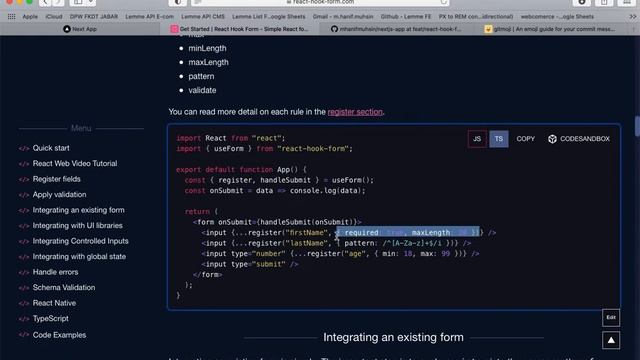Click the icon beside Integrating Controlled Inputs
640x360 pixels.
[x=24, y=241]
